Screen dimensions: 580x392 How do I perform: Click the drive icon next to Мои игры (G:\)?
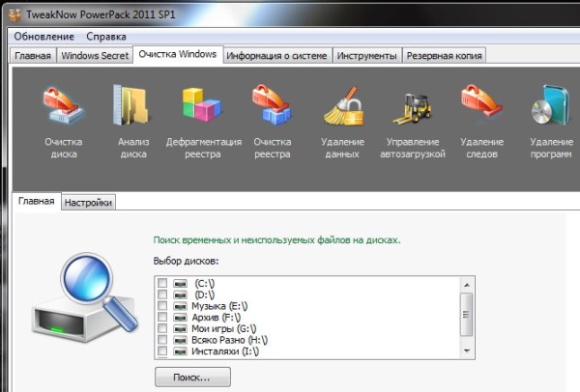point(180,329)
